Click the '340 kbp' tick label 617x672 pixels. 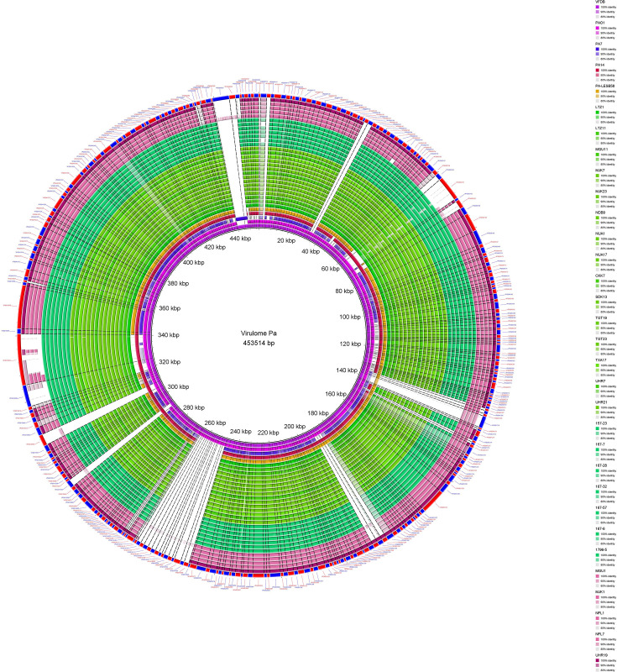coord(168,334)
